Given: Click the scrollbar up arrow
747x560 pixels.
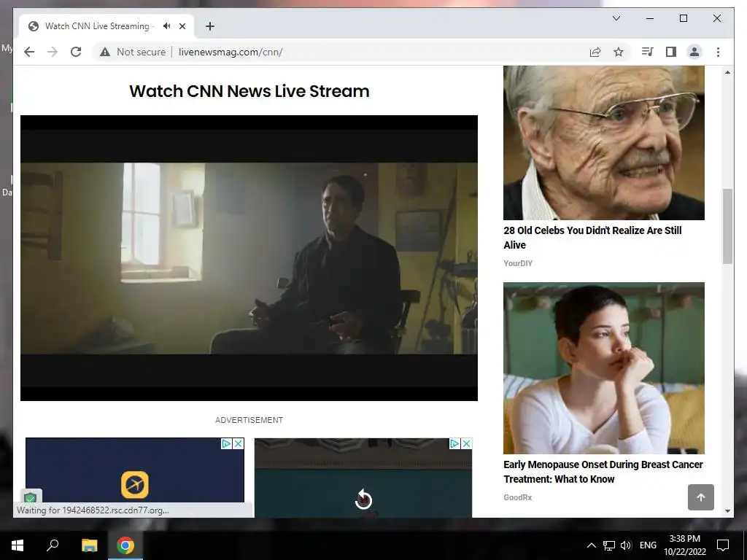Looking at the screenshot, I should click(x=727, y=72).
